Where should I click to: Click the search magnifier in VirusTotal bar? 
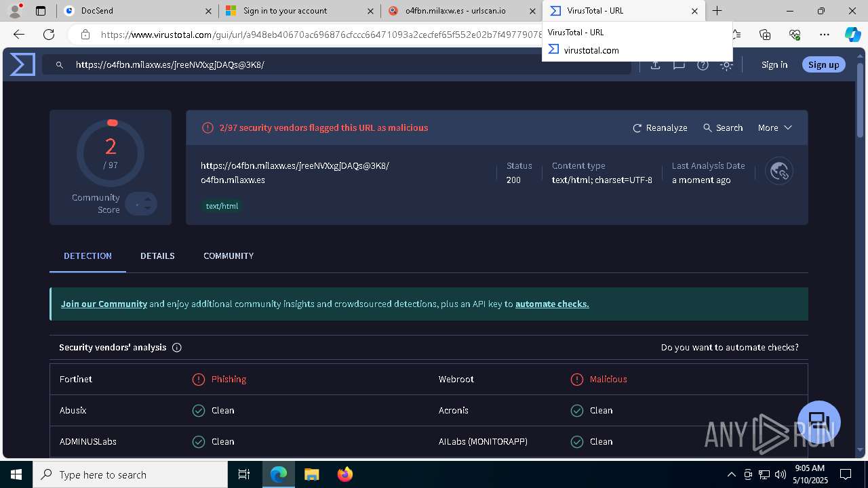[60, 65]
